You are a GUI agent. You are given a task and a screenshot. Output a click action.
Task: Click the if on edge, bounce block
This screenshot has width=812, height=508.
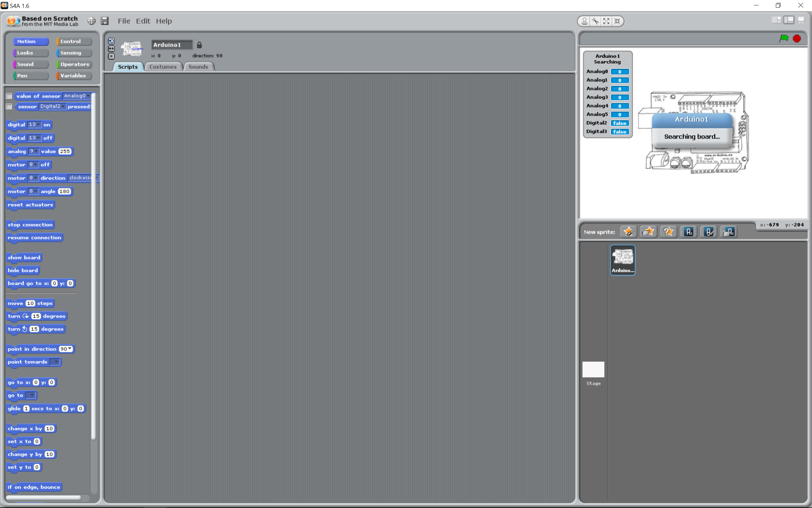[x=34, y=487]
